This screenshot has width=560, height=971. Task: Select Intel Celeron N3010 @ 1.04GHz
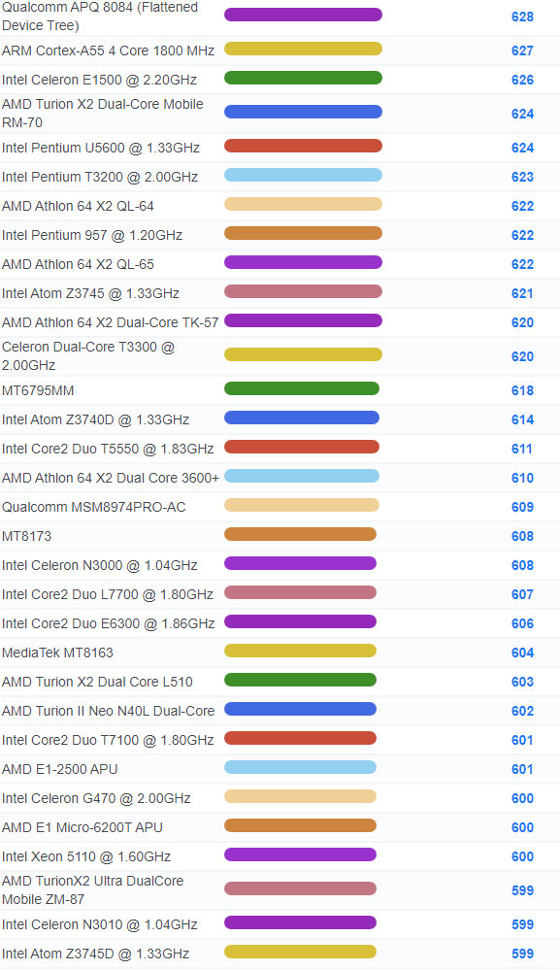tap(100, 924)
